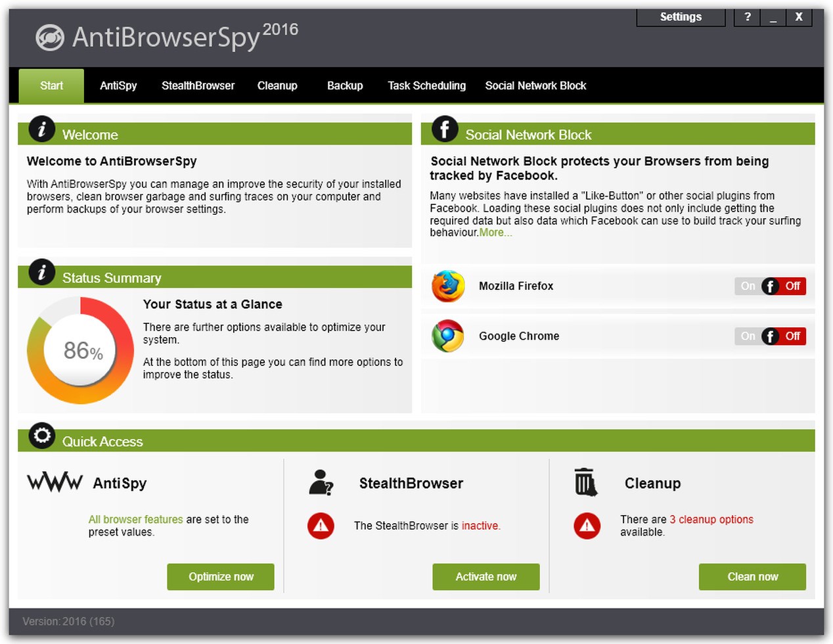Click the StealthBrowser person icon
This screenshot has height=644, width=833.
tap(321, 482)
